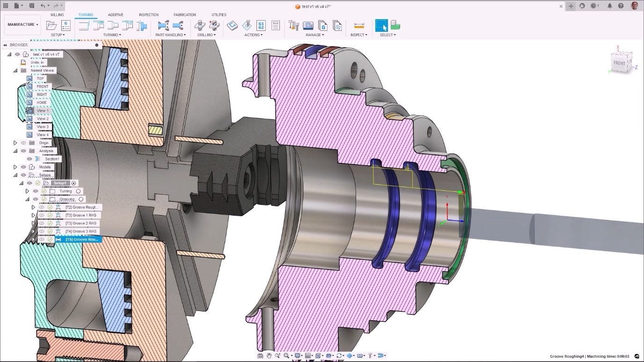
Task: Select the [T3] Groove 1 RHG operation
Action: point(80,215)
